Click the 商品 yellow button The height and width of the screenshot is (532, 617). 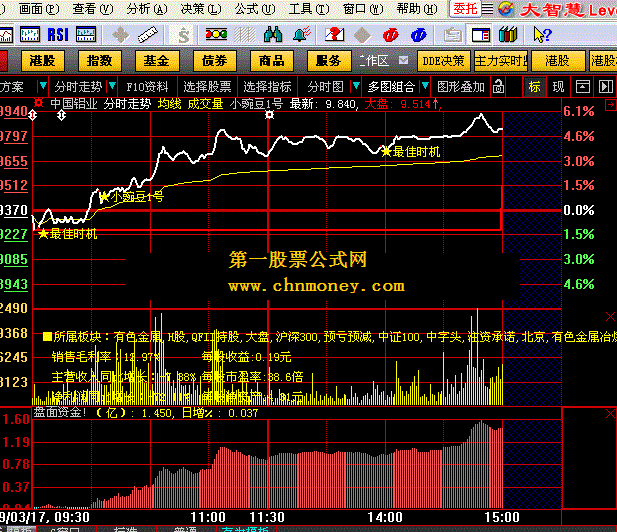pyautogui.click(x=271, y=61)
